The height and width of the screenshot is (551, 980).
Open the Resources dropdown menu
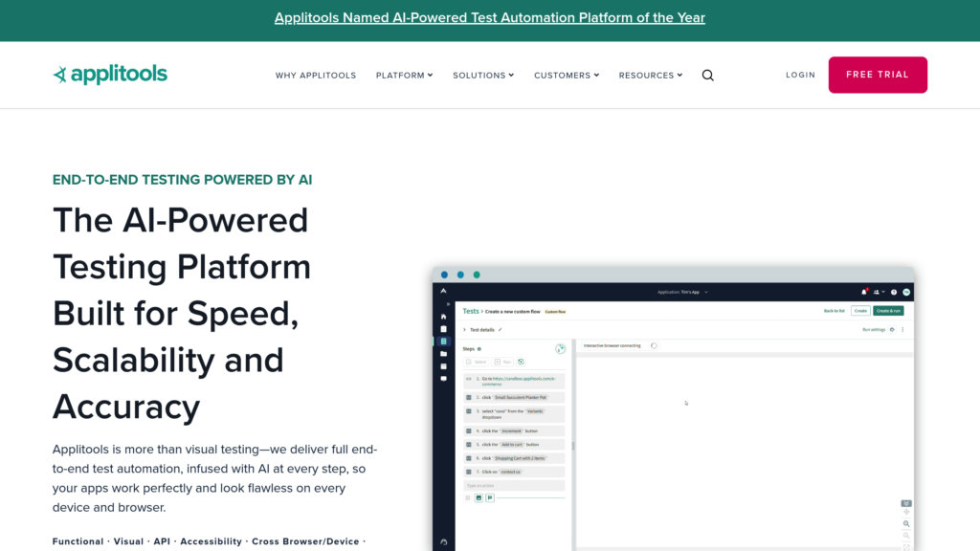coord(650,76)
